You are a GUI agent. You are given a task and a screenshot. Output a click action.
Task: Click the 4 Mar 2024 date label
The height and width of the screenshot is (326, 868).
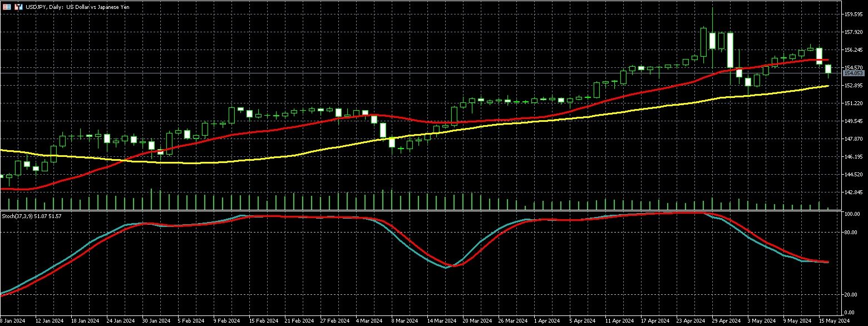click(369, 321)
